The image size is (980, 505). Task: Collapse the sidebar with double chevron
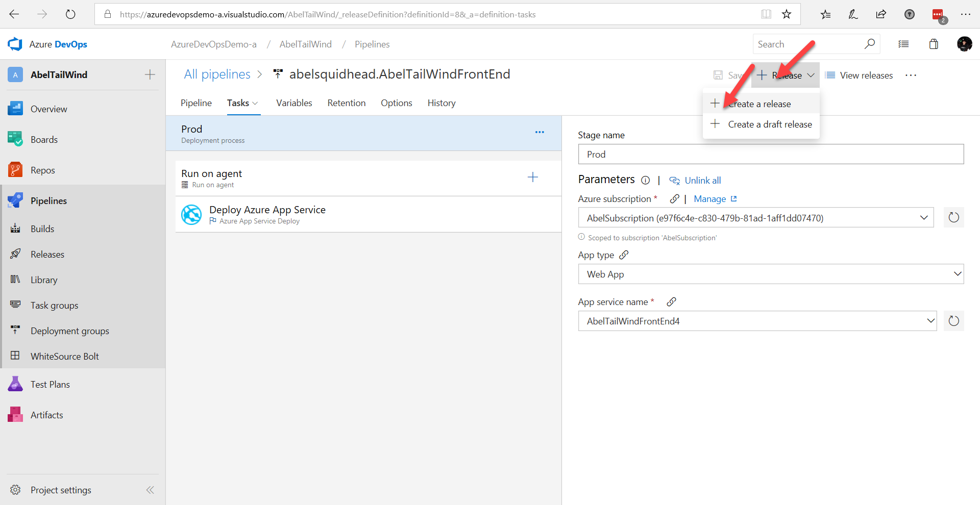[150, 490]
